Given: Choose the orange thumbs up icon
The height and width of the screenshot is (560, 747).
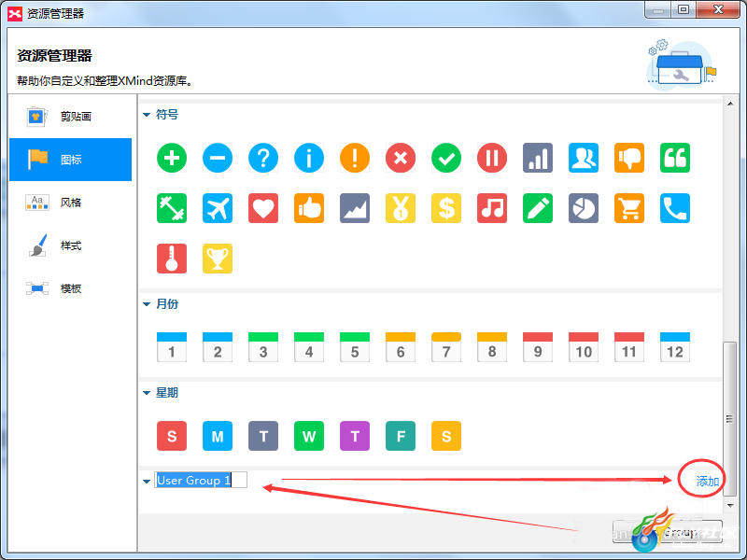Looking at the screenshot, I should tap(309, 208).
